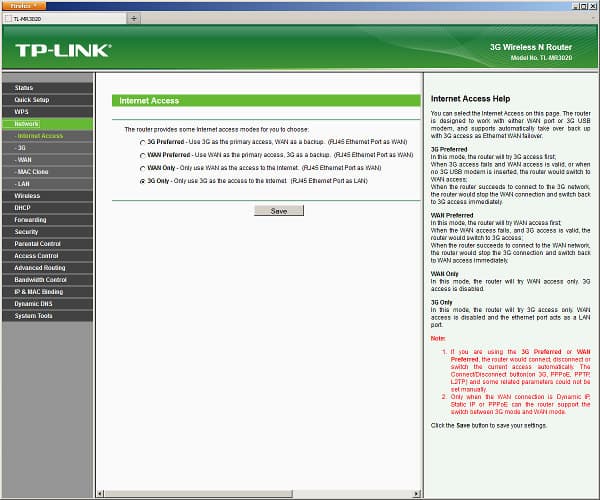The image size is (600, 500).
Task: Open System Tools menu
Action: tap(47, 316)
